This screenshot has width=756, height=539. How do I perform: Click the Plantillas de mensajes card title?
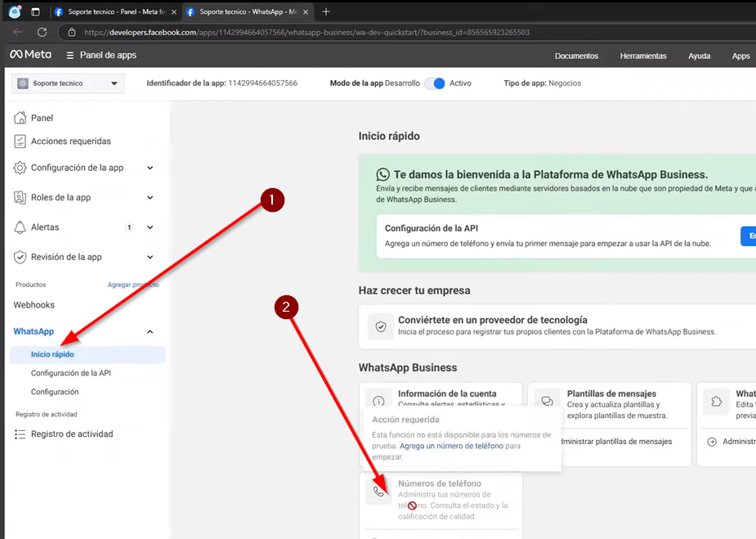click(611, 393)
